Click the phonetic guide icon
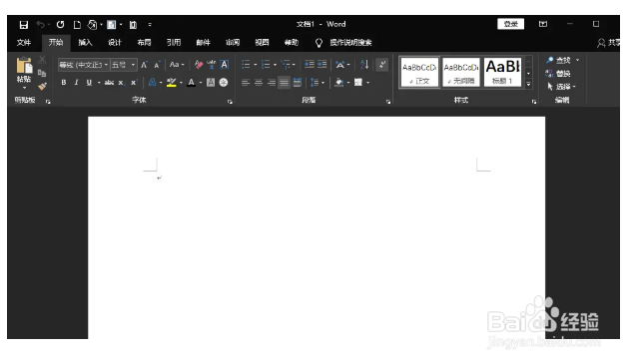Image resolution: width=636 pixels, height=364 pixels. coord(212,65)
